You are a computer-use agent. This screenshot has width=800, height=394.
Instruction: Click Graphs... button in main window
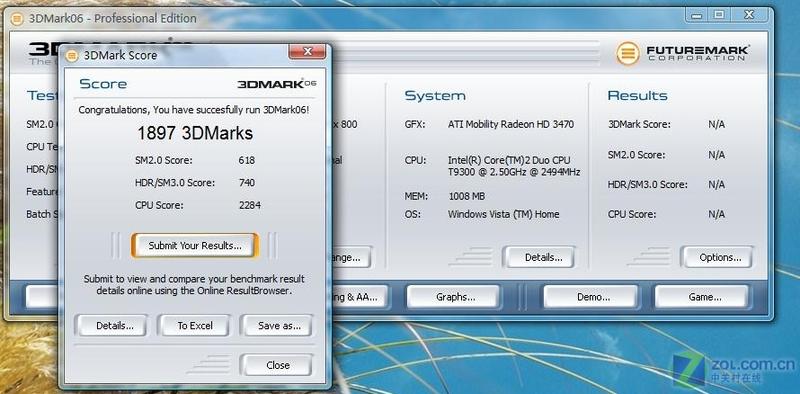coord(455,297)
